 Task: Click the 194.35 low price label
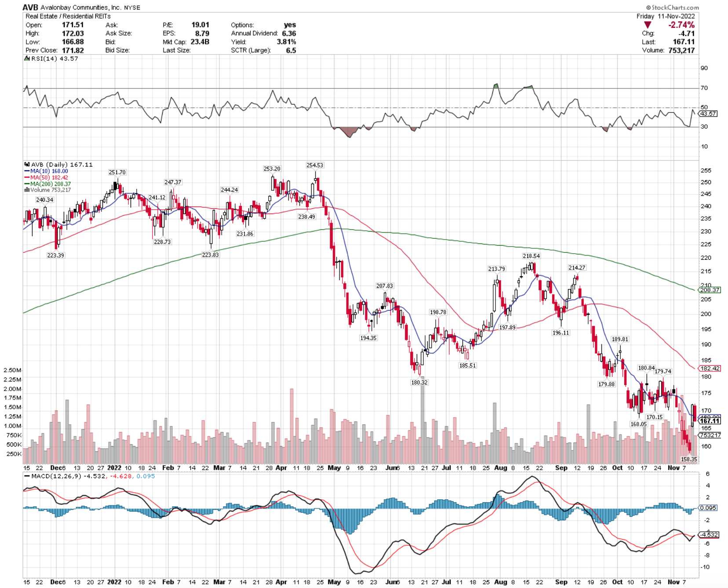368,338
